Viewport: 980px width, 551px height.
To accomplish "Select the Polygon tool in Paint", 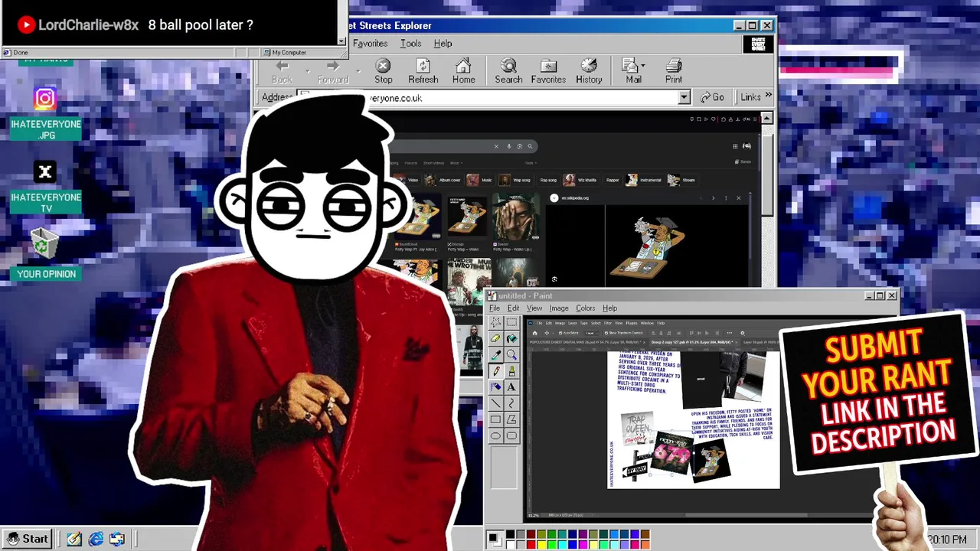I will (x=511, y=419).
